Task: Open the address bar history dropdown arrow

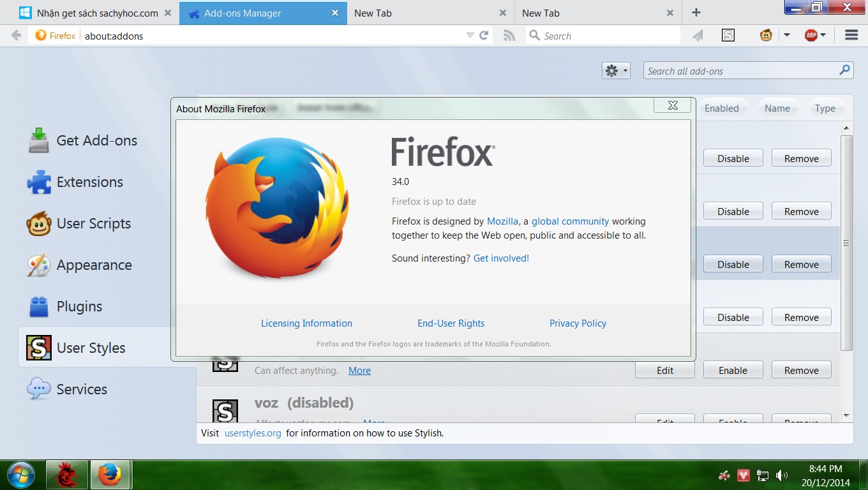Action: (x=470, y=36)
